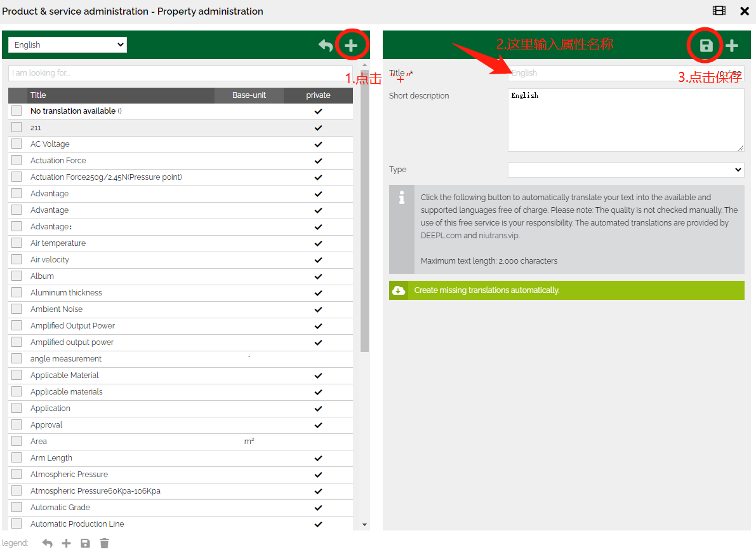
Task: Open the film strip video icon
Action: pos(719,11)
